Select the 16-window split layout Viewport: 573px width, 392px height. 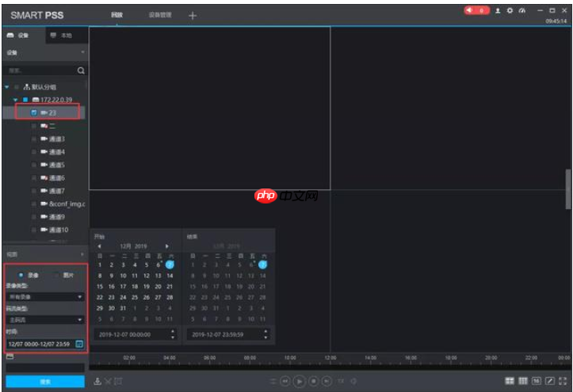[536, 381]
